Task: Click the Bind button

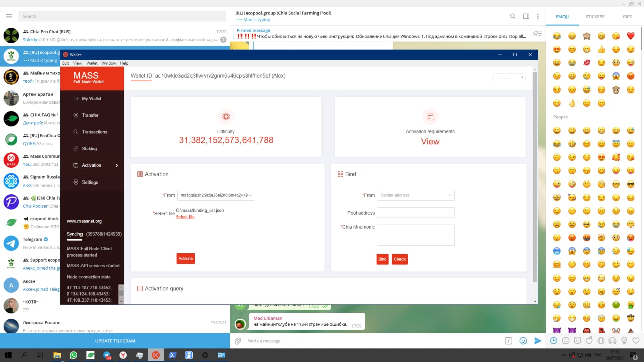Action: tap(382, 259)
